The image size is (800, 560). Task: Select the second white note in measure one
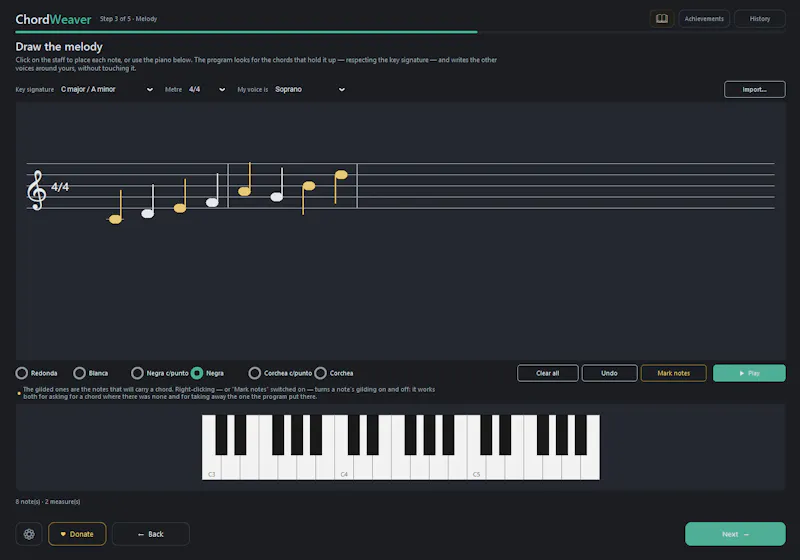point(147,214)
